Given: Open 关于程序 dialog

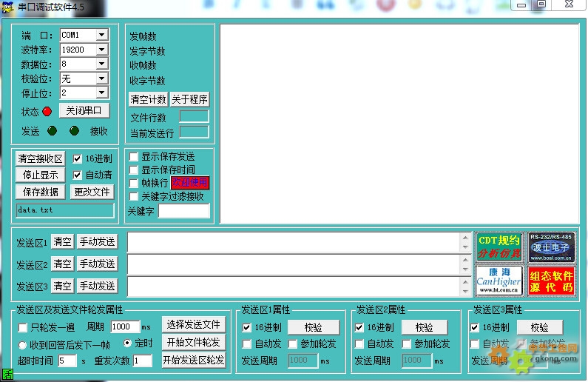Looking at the screenshot, I should (x=190, y=99).
